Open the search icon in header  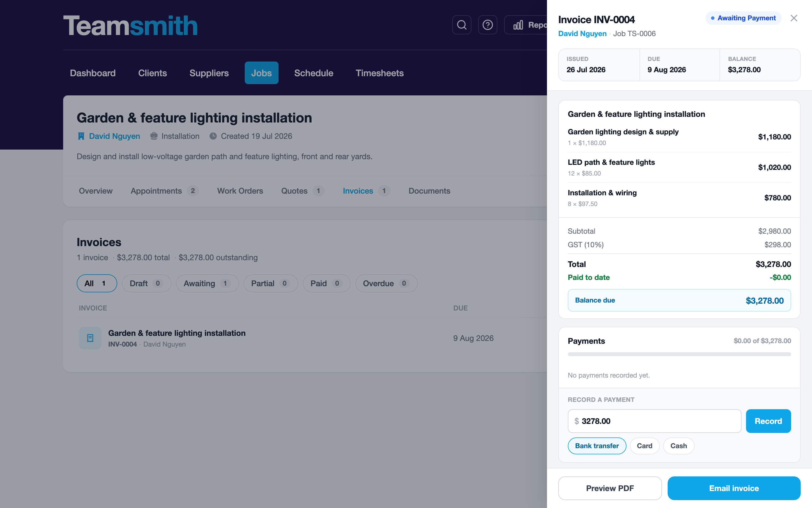(x=462, y=25)
